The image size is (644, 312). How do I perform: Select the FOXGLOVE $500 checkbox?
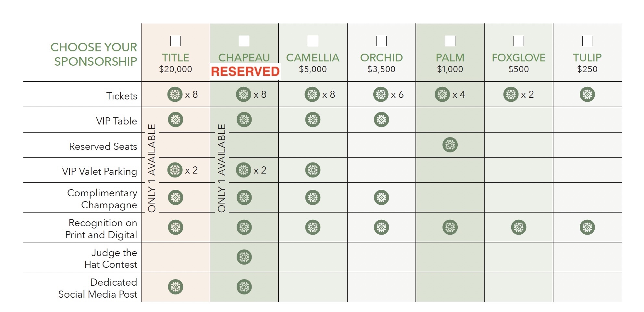519,41
